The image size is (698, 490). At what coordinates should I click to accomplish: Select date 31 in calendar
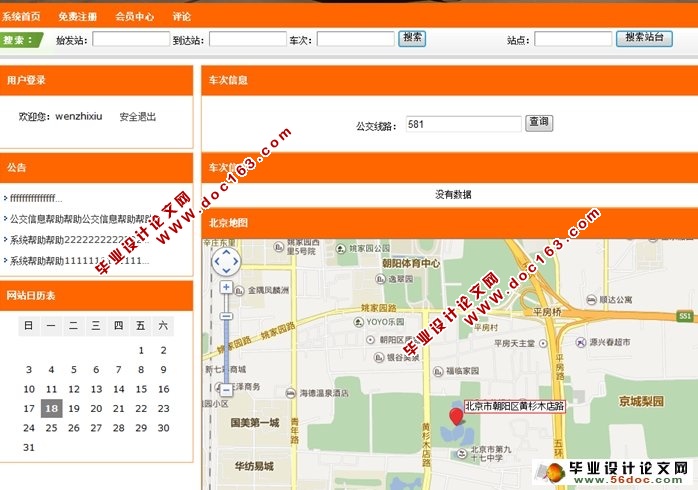click(x=29, y=447)
